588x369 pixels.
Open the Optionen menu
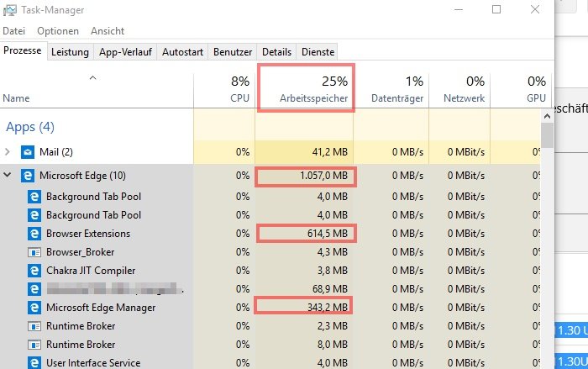[x=58, y=31]
